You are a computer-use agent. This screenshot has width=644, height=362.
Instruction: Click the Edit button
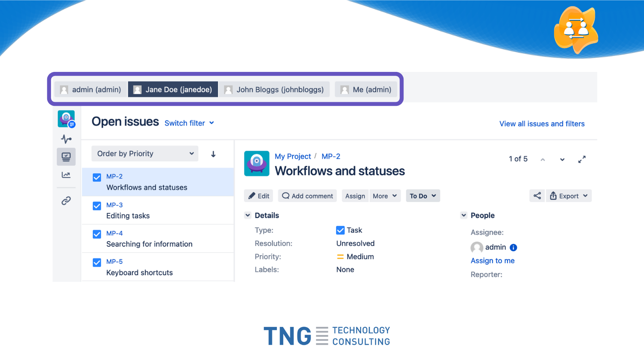(259, 196)
